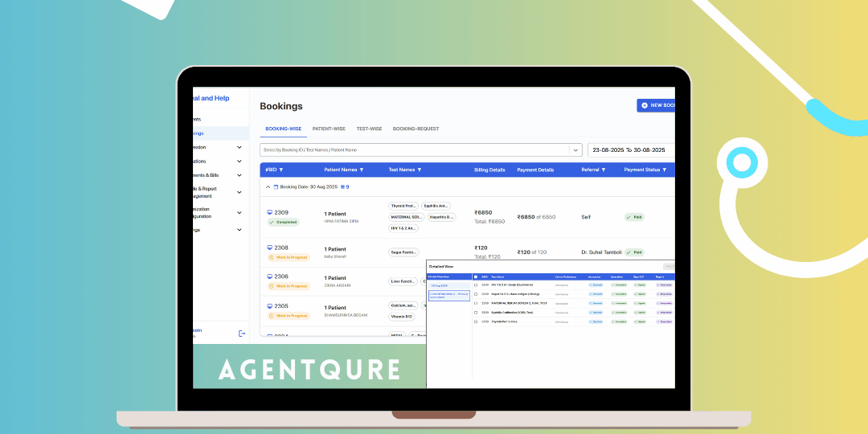This screenshot has width=868, height=434.
Task: Click the date range field 23-08-2025 to 30-08-2025
Action: [x=631, y=149]
